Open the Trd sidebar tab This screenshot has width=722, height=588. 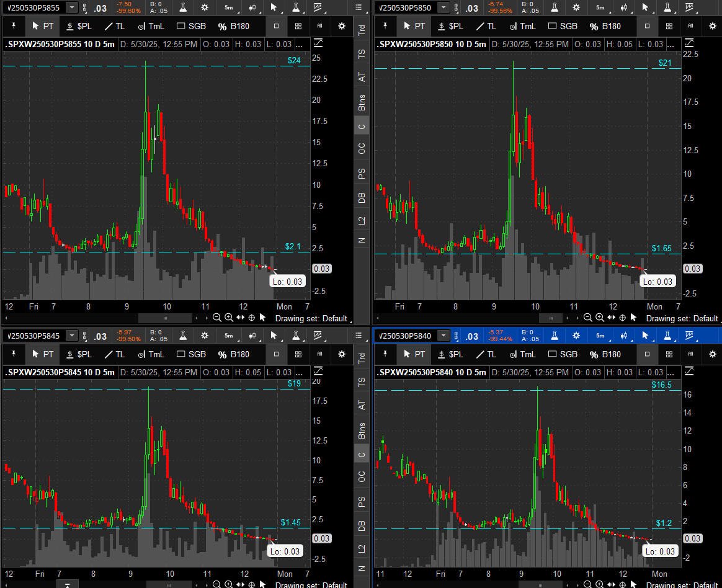click(362, 30)
